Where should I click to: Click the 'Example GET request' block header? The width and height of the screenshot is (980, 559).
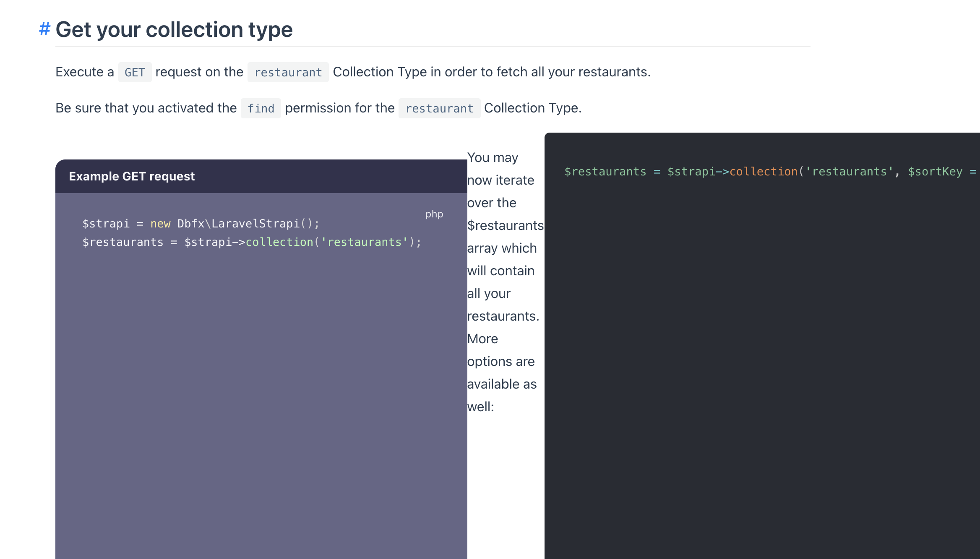(132, 176)
